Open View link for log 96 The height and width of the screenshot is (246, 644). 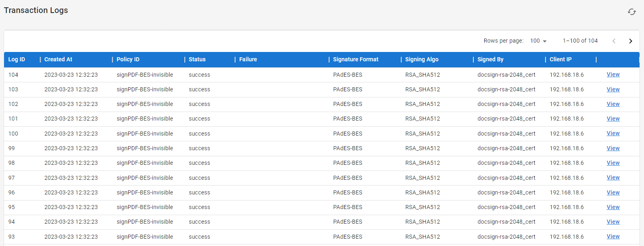[613, 192]
